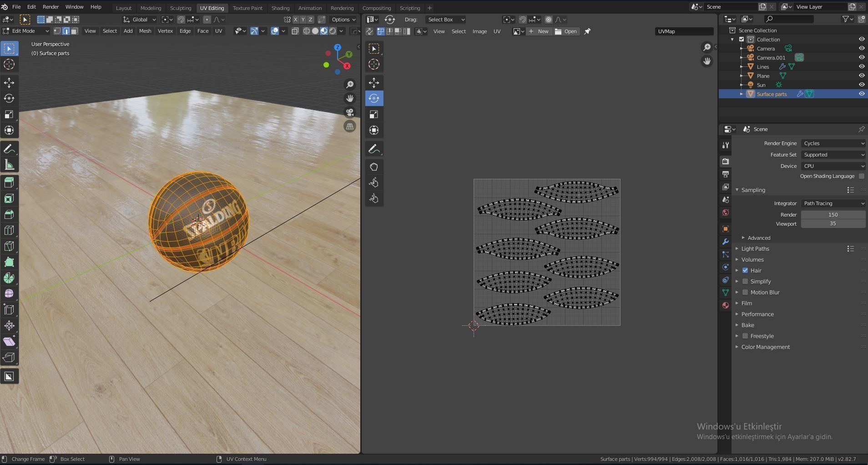Select the Cursor tool in 3D viewport
This screenshot has width=868, height=465.
(9, 64)
